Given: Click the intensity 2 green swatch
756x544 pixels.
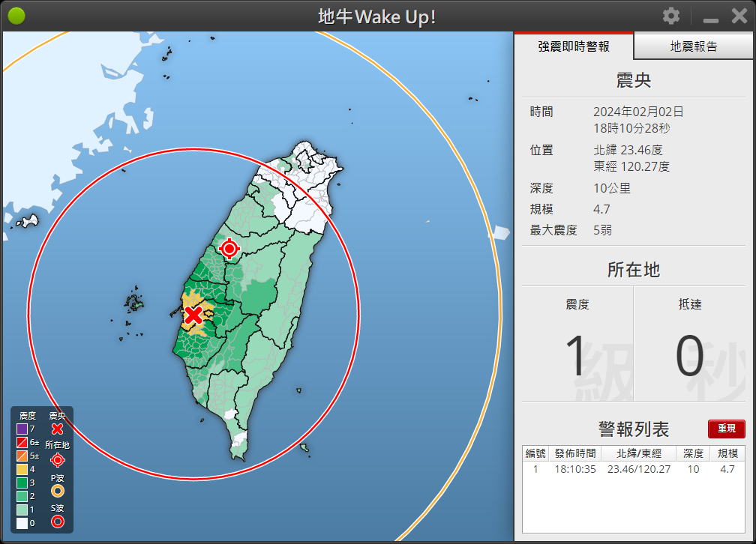Looking at the screenshot, I should (22, 496).
